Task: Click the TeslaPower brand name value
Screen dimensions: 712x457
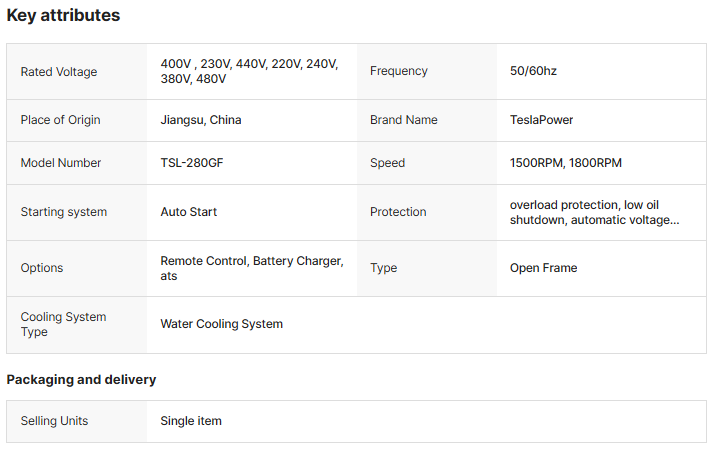Action: [541, 120]
